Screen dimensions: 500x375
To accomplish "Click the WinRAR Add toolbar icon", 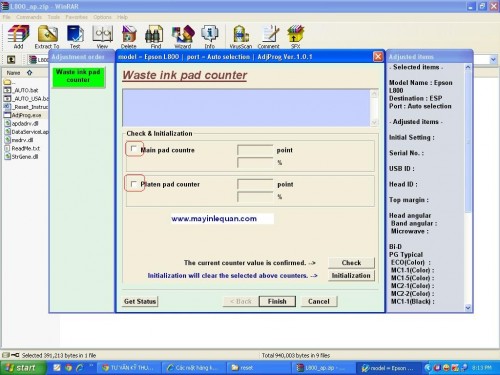I will pyautogui.click(x=18, y=37).
